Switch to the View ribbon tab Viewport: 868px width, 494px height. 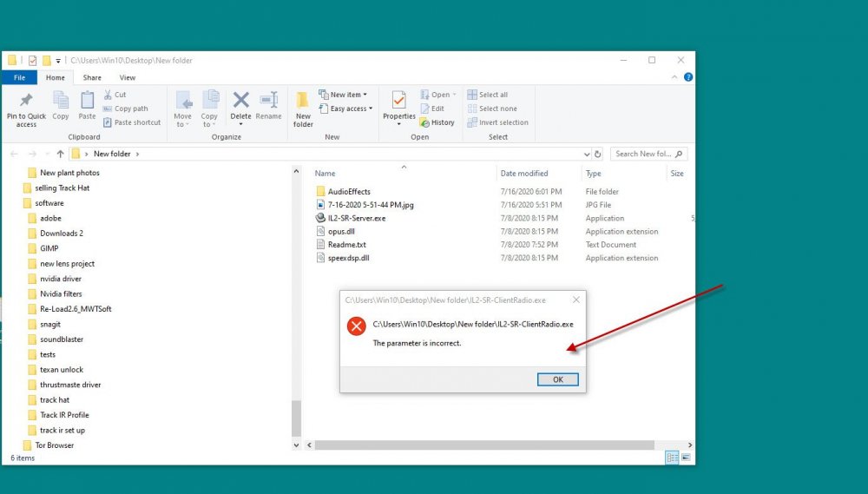coord(128,77)
